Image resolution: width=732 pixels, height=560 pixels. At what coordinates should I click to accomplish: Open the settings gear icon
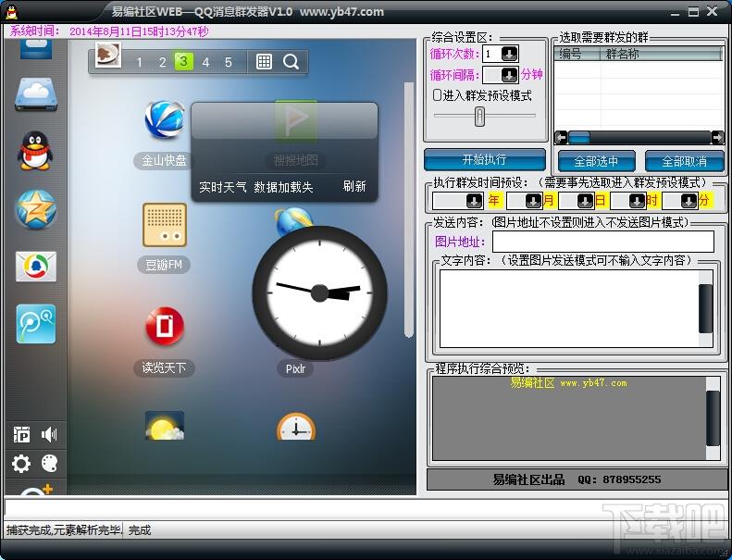tap(21, 464)
